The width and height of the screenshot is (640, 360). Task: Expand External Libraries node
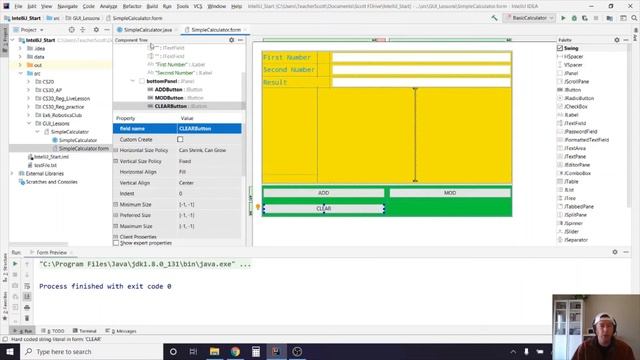coord(12,173)
